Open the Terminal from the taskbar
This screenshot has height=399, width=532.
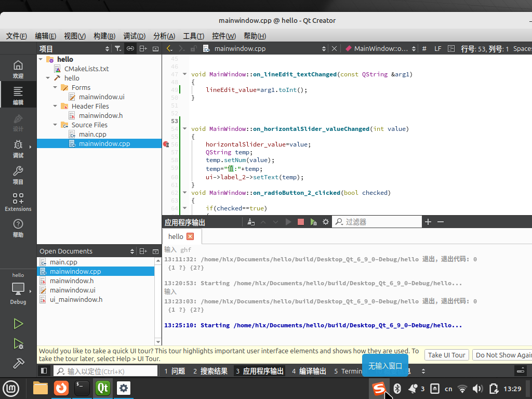(x=82, y=388)
